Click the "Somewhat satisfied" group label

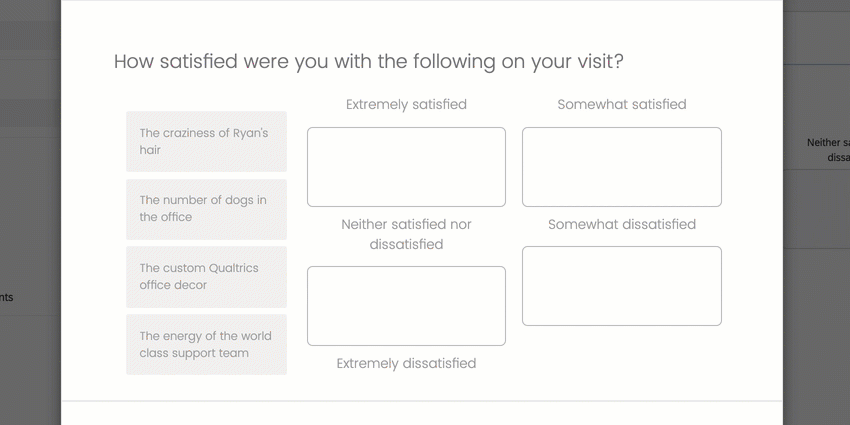pyautogui.click(x=621, y=104)
